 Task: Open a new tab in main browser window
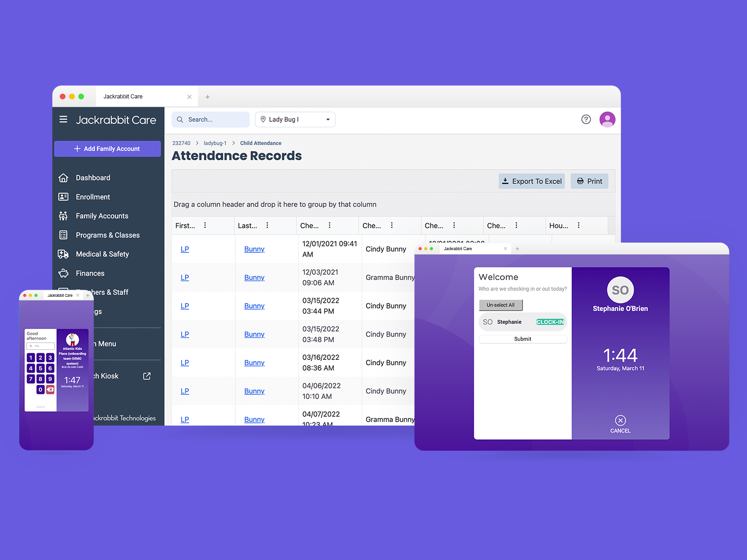pos(208,97)
